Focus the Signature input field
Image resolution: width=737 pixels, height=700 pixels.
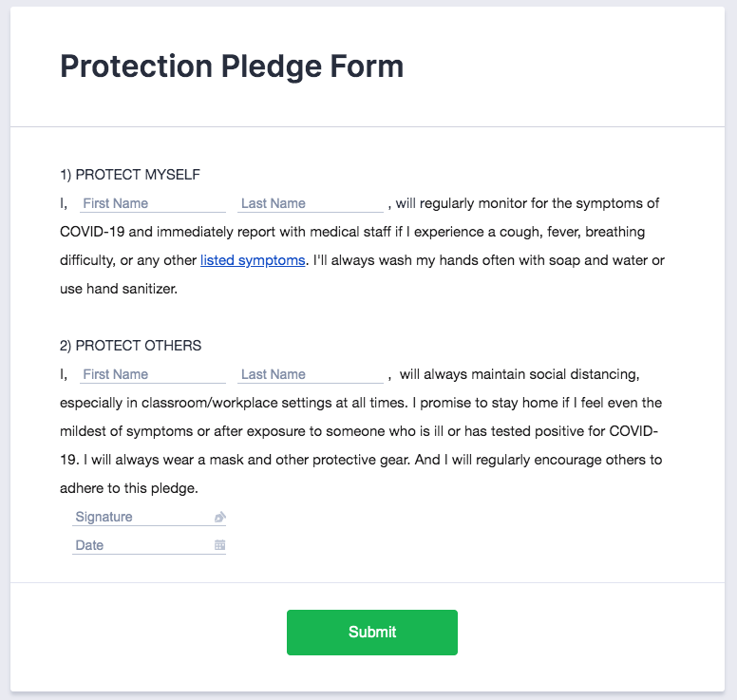142,518
